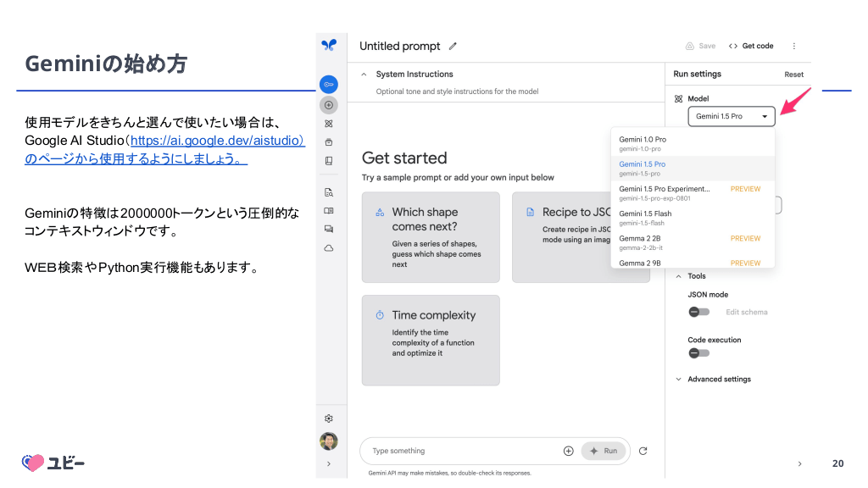Click the refresh icon next to Run

tap(643, 451)
